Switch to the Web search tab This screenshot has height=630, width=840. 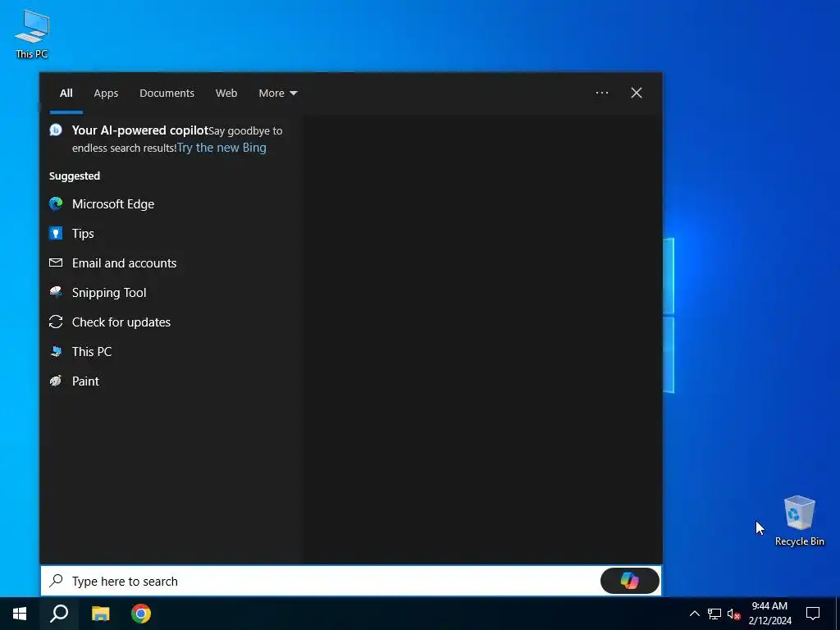pyautogui.click(x=226, y=93)
